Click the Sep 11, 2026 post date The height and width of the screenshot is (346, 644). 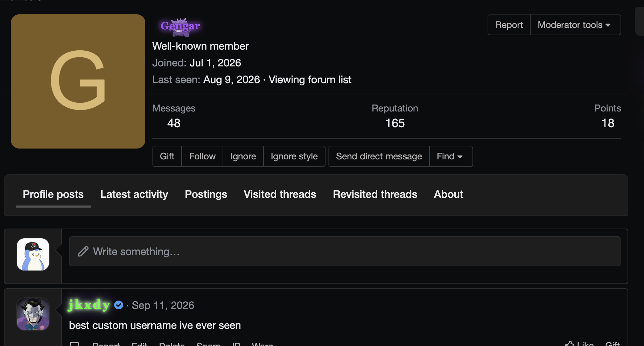point(163,305)
